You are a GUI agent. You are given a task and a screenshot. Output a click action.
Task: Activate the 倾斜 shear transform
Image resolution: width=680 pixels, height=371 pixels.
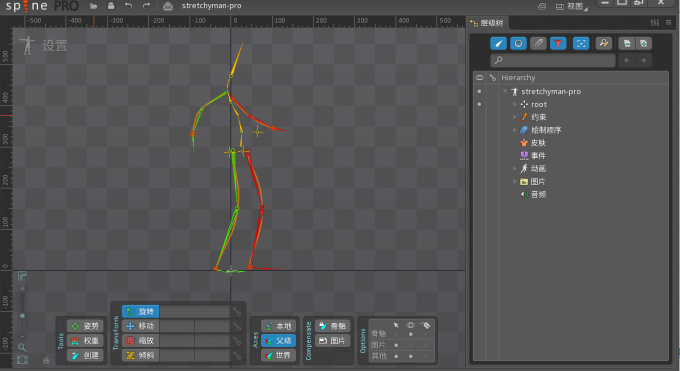pyautogui.click(x=141, y=355)
